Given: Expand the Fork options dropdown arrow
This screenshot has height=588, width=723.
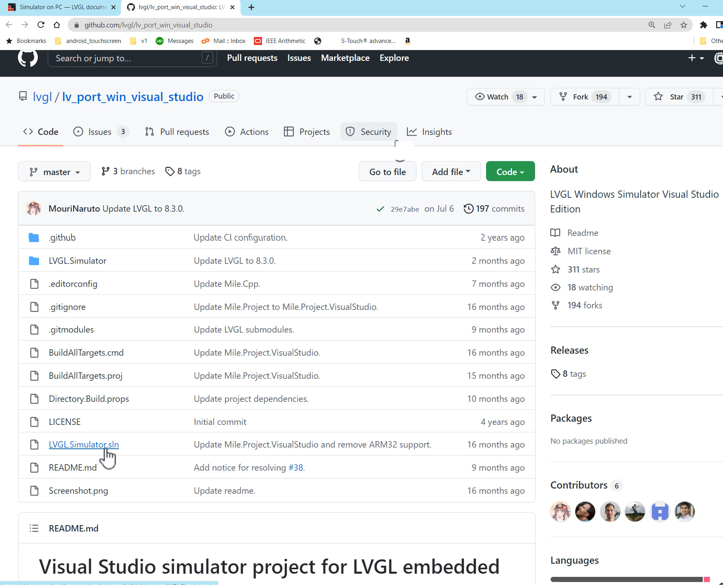Looking at the screenshot, I should [x=629, y=97].
